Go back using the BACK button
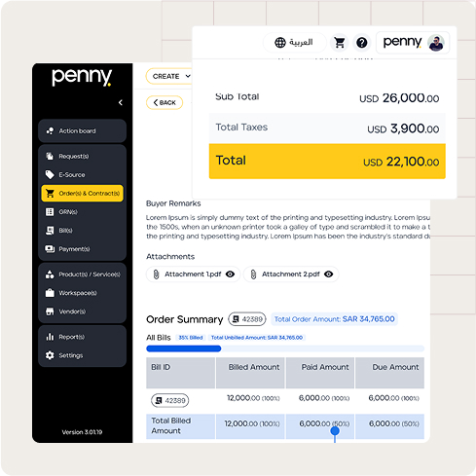Viewport: 476px width, 476px height. click(x=165, y=102)
